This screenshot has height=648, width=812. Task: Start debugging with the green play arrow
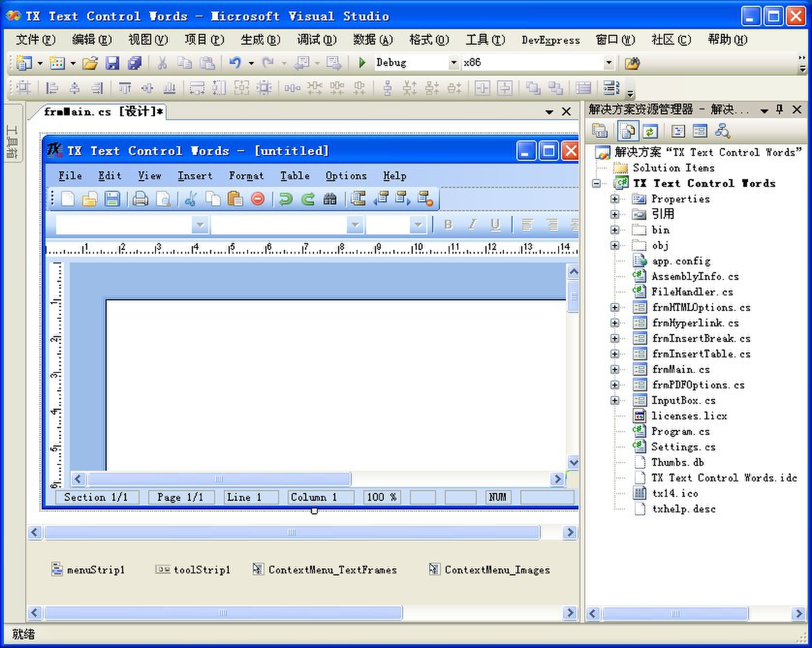361,62
